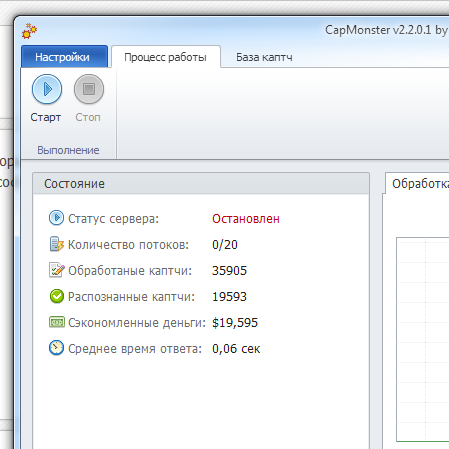The height and width of the screenshot is (449, 449).
Task: Click the thread count icon
Action: point(56,244)
